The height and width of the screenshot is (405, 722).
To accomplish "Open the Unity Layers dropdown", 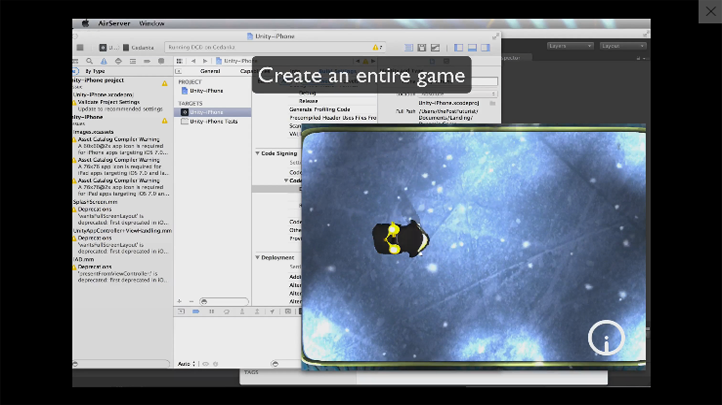I will [570, 46].
